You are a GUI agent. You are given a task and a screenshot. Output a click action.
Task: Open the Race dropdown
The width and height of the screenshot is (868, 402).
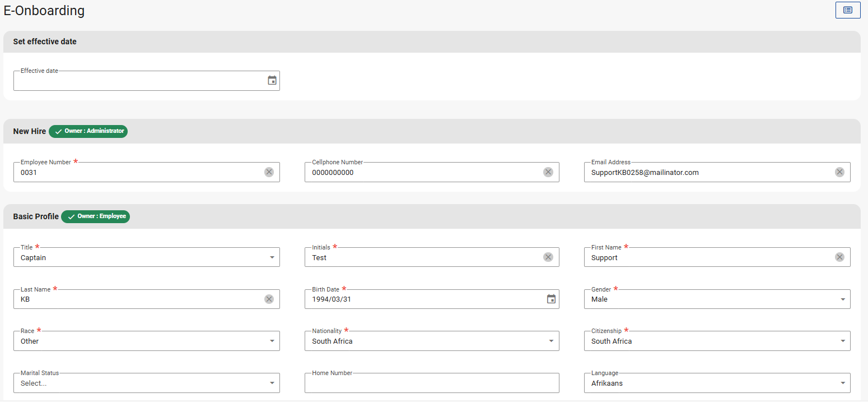coord(272,341)
